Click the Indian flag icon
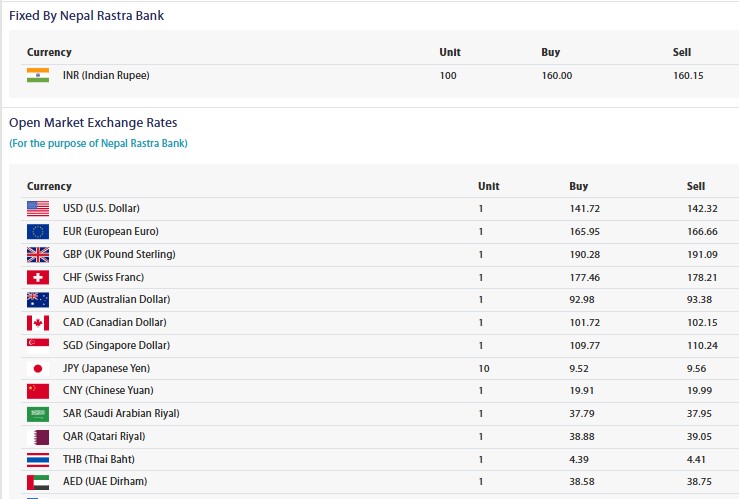Image resolution: width=739 pixels, height=499 pixels. click(x=38, y=75)
